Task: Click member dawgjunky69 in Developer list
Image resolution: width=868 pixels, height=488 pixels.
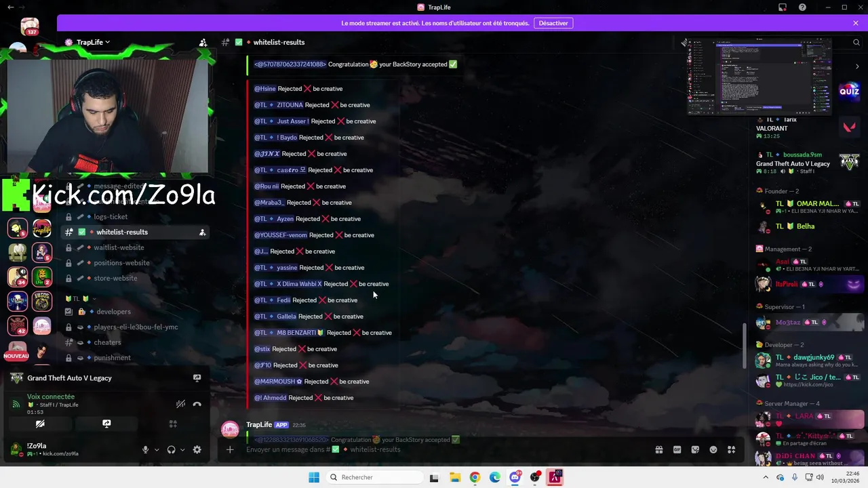Action: (809, 361)
